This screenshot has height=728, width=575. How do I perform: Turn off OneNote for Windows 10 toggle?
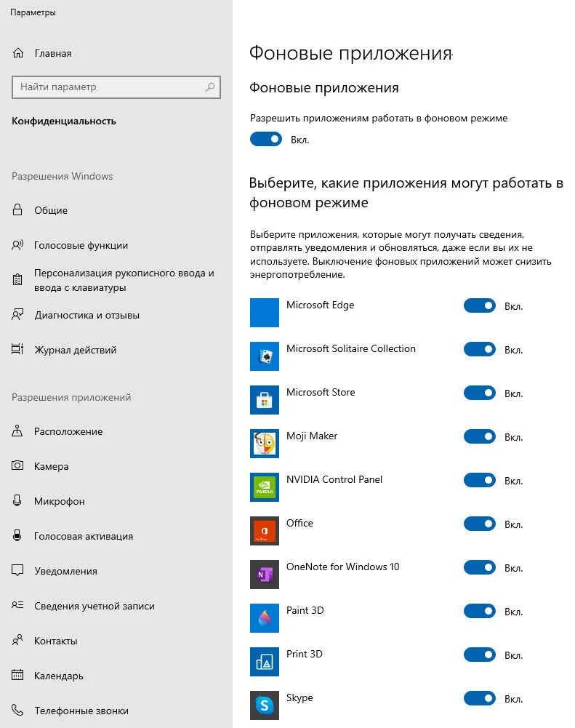(480, 567)
